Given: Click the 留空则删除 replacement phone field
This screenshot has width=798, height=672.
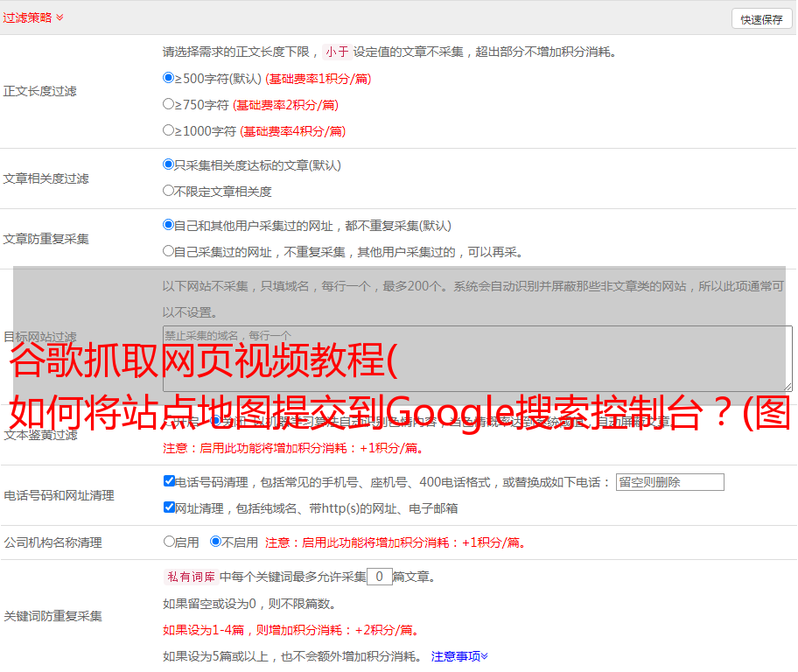Looking at the screenshot, I should coord(669,482).
